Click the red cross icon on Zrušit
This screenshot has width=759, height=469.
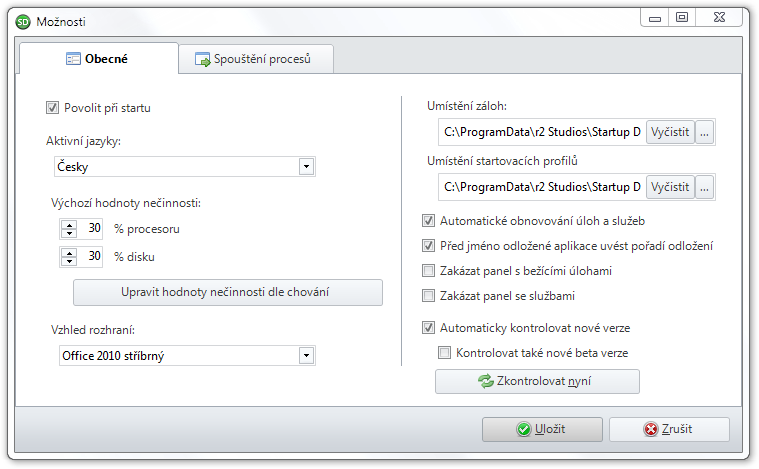pyautogui.click(x=651, y=429)
